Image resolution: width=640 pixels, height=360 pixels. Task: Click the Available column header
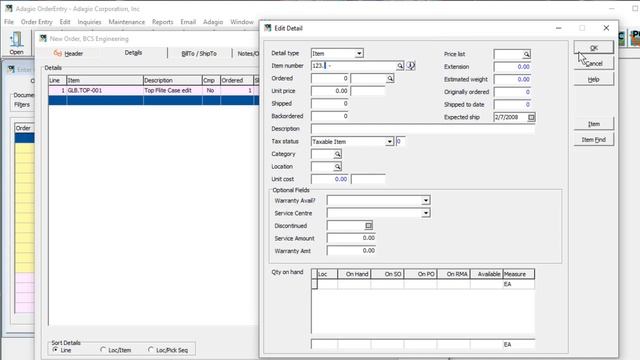tap(487, 274)
